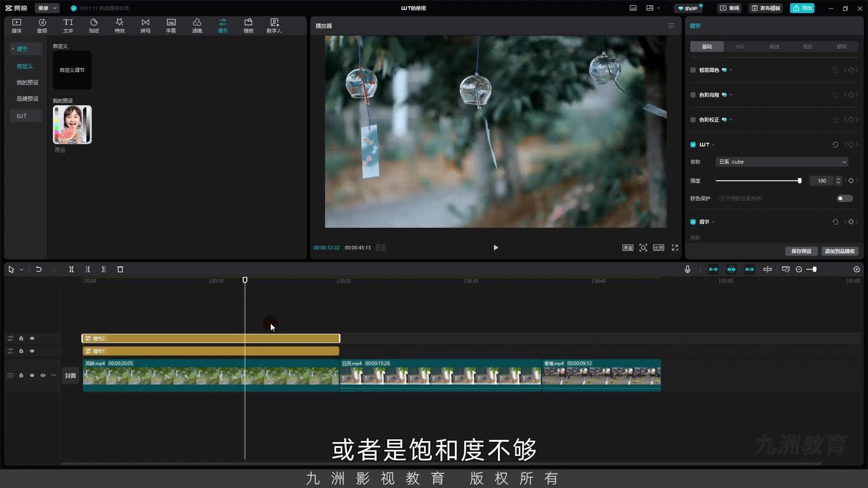Select LUT in the left sidebar
The height and width of the screenshot is (488, 868).
26,116
